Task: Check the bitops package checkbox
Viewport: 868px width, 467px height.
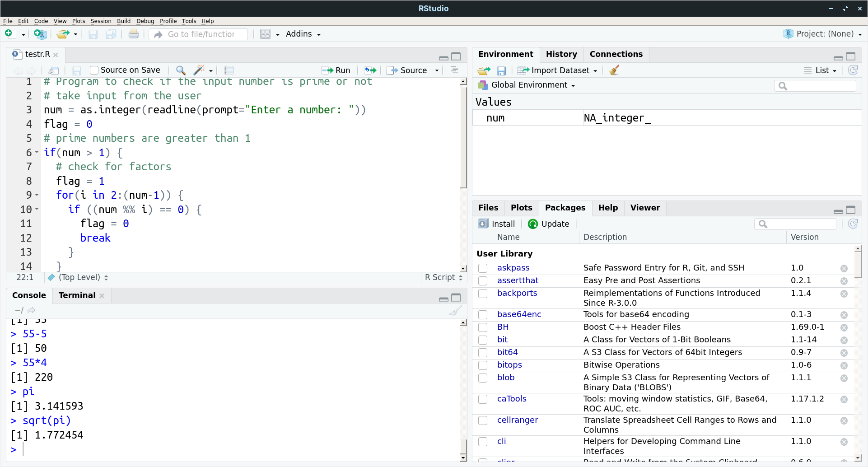Action: (x=483, y=365)
